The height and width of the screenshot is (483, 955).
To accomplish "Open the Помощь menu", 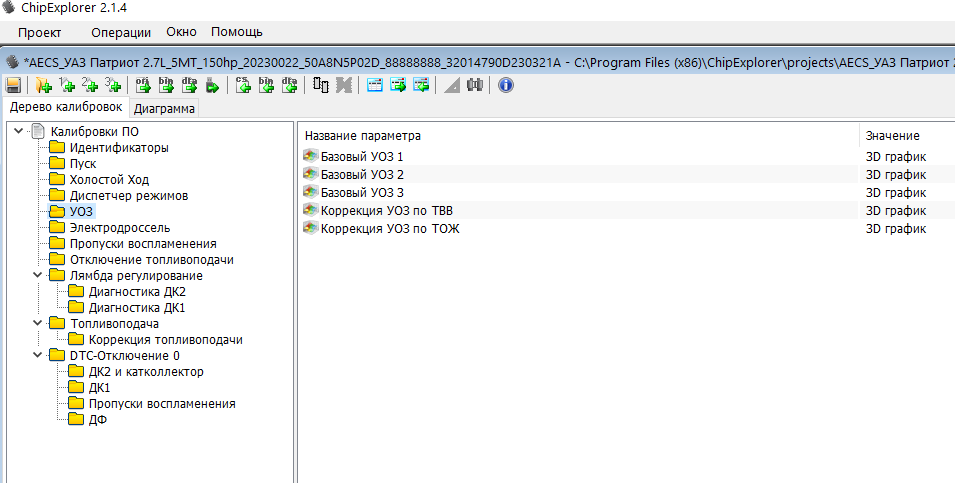I will (236, 32).
